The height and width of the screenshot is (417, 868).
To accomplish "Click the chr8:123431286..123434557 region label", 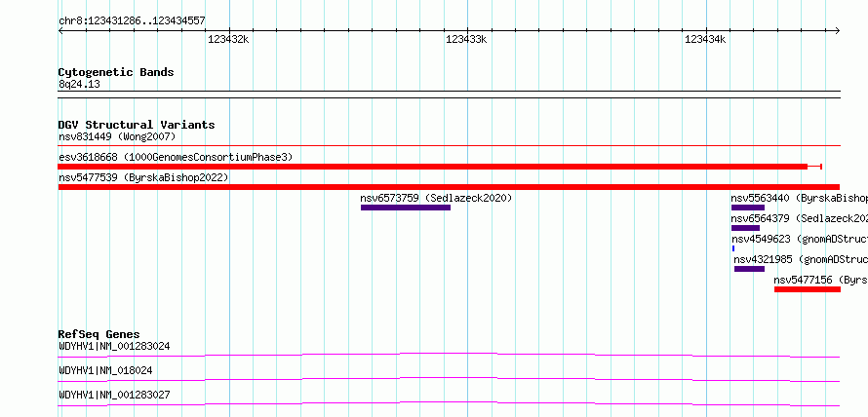I will pyautogui.click(x=132, y=21).
